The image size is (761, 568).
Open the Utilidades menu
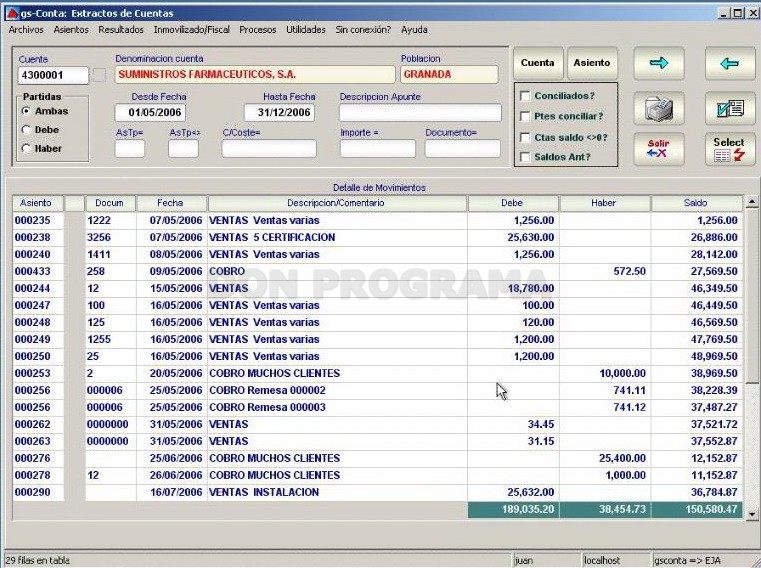click(x=306, y=30)
